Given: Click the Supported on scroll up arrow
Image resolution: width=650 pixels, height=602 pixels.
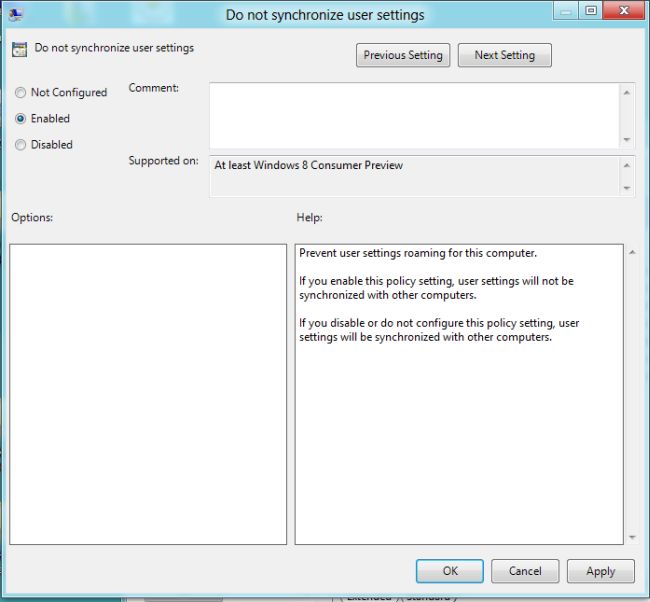Looking at the screenshot, I should coord(627,165).
